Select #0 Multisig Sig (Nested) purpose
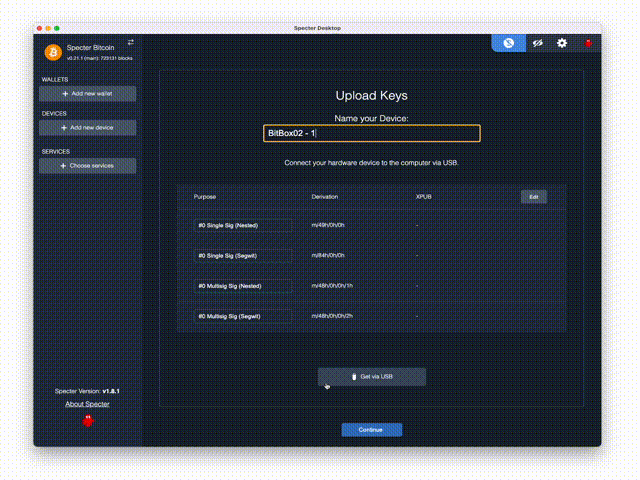Screen dimensions: 640x480 (x=243, y=286)
